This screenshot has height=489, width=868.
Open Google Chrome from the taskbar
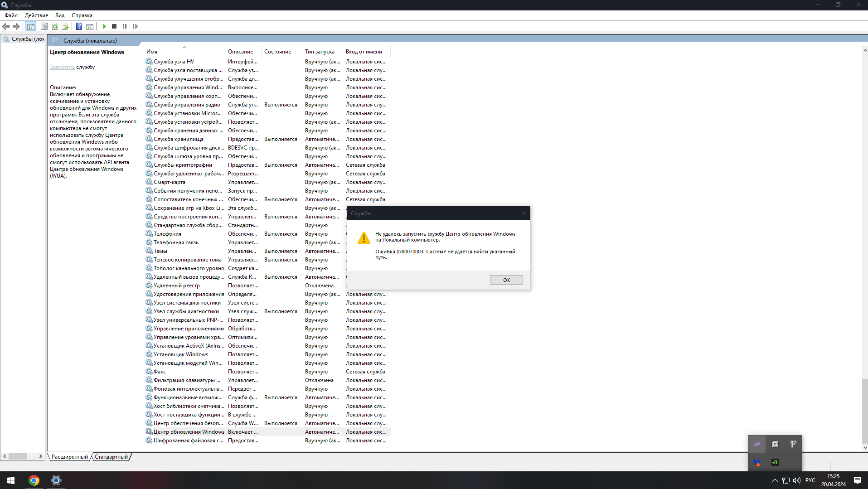point(34,480)
